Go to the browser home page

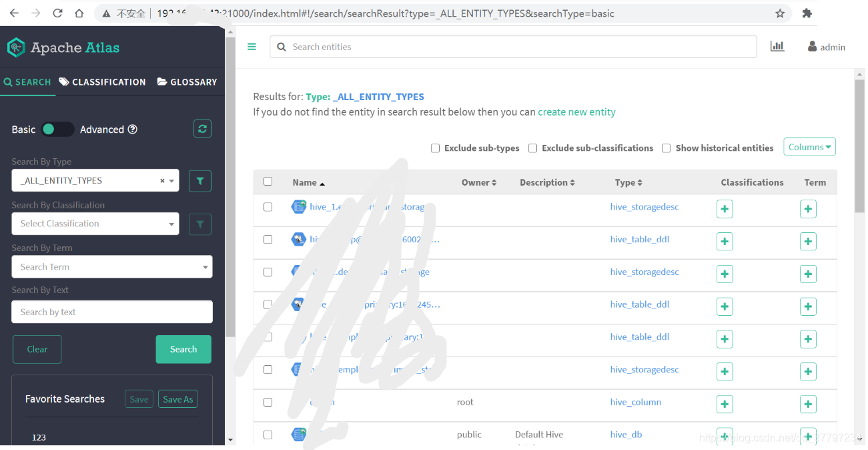79,13
